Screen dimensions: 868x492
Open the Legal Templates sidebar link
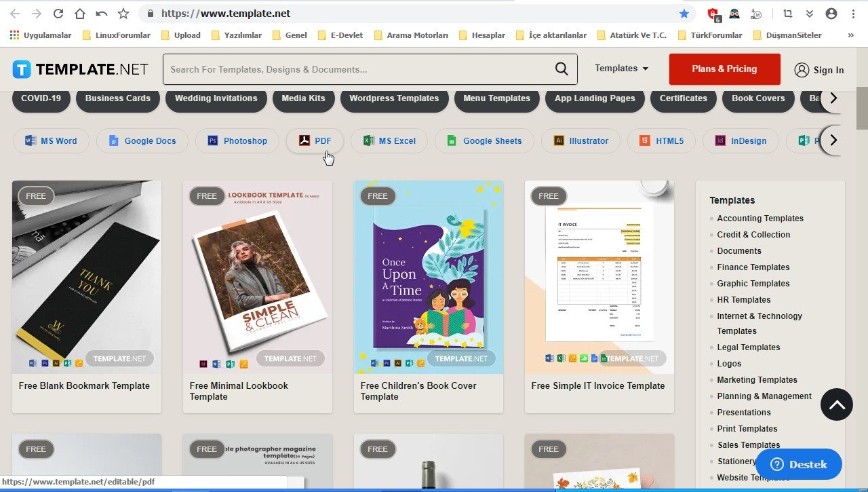coord(749,347)
